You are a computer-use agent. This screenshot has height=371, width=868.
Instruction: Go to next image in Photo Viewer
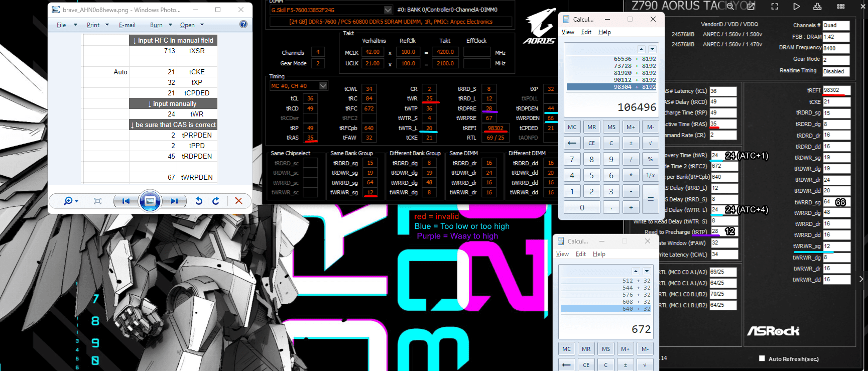pos(174,201)
